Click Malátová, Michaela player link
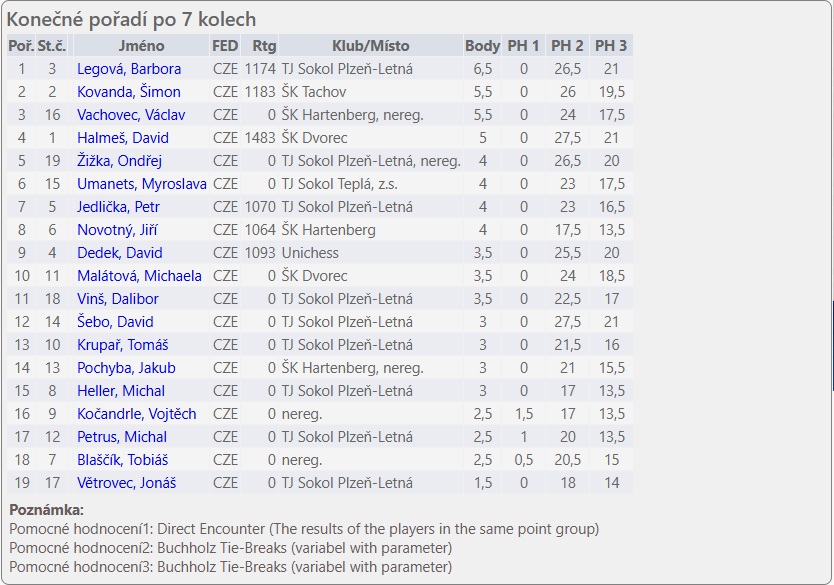 (139, 276)
